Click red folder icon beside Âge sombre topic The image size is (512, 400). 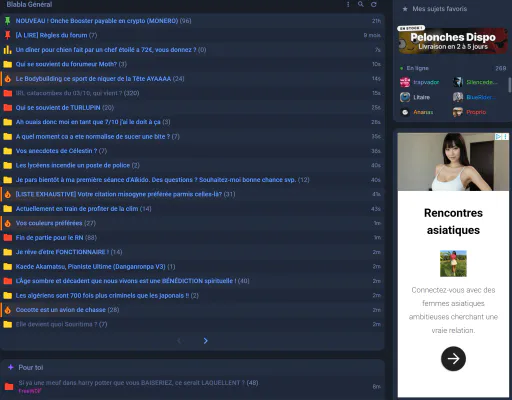pos(7,281)
